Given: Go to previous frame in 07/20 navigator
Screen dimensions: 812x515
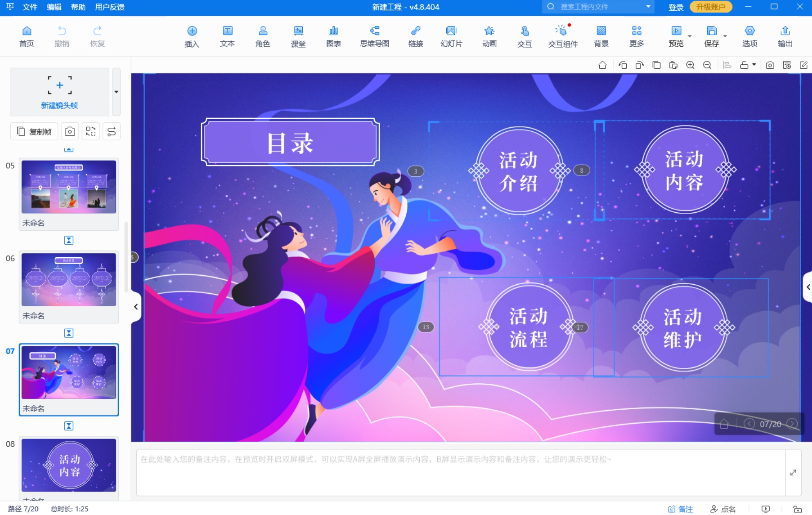Looking at the screenshot, I should coord(749,424).
